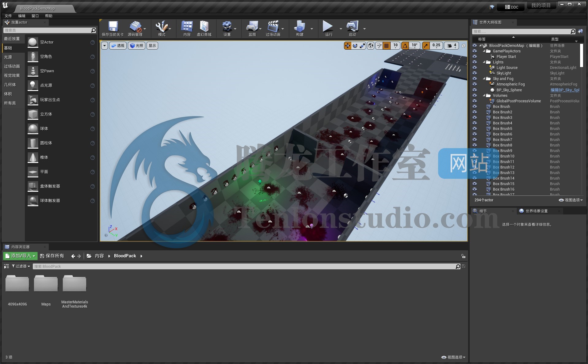Click the Blueprints (蓝图) toolbar icon

point(252,27)
